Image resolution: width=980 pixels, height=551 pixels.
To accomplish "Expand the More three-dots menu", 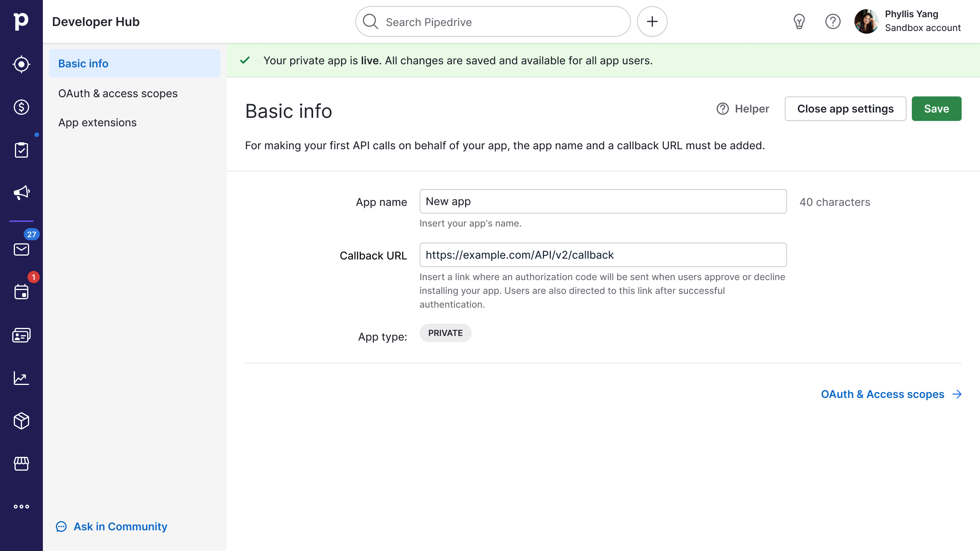I will click(21, 507).
